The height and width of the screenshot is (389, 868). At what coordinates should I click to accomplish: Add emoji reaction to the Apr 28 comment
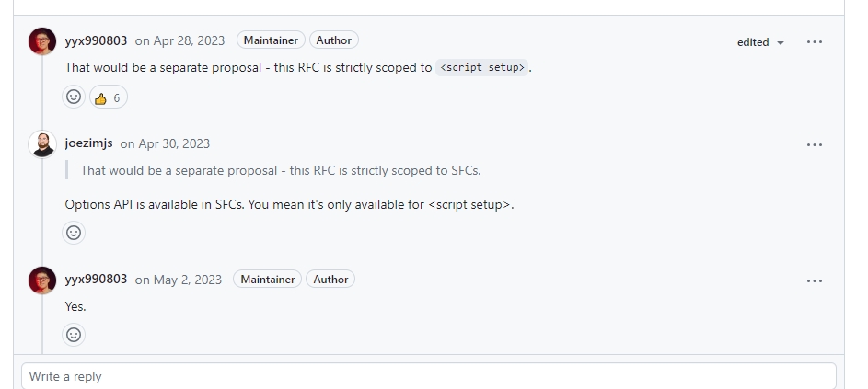tap(74, 97)
